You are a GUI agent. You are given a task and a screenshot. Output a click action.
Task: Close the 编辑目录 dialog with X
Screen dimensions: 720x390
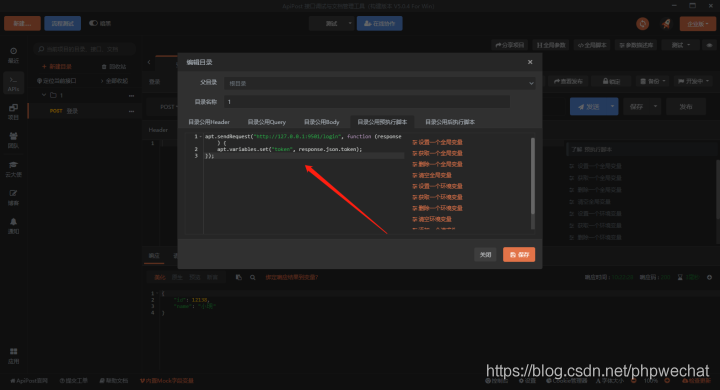(x=530, y=62)
